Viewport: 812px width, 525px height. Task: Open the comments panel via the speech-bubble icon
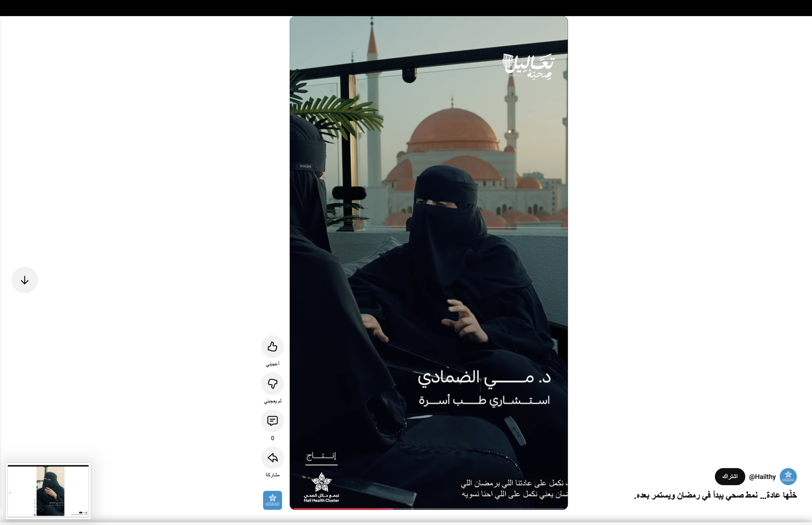(x=272, y=421)
